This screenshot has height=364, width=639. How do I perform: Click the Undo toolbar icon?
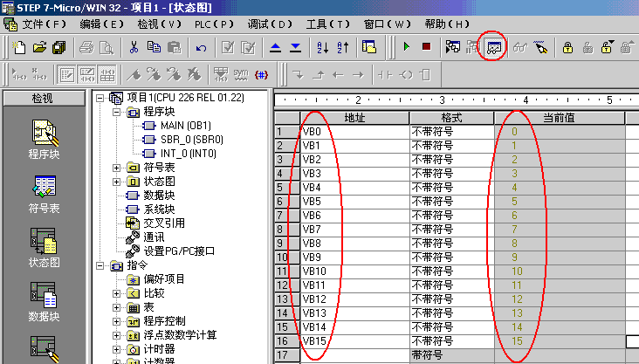coord(202,46)
